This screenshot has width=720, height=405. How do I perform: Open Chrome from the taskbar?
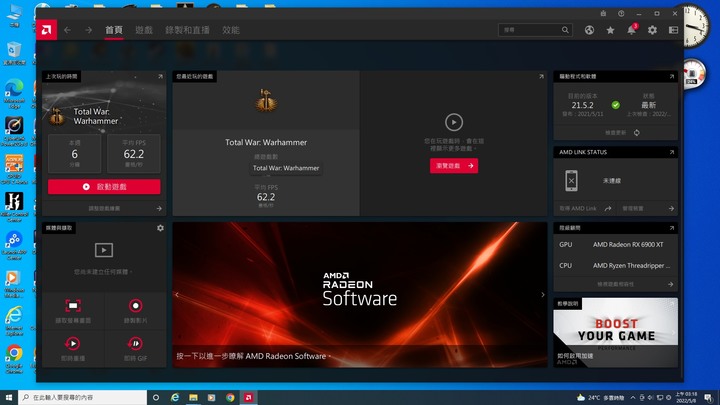[230, 397]
